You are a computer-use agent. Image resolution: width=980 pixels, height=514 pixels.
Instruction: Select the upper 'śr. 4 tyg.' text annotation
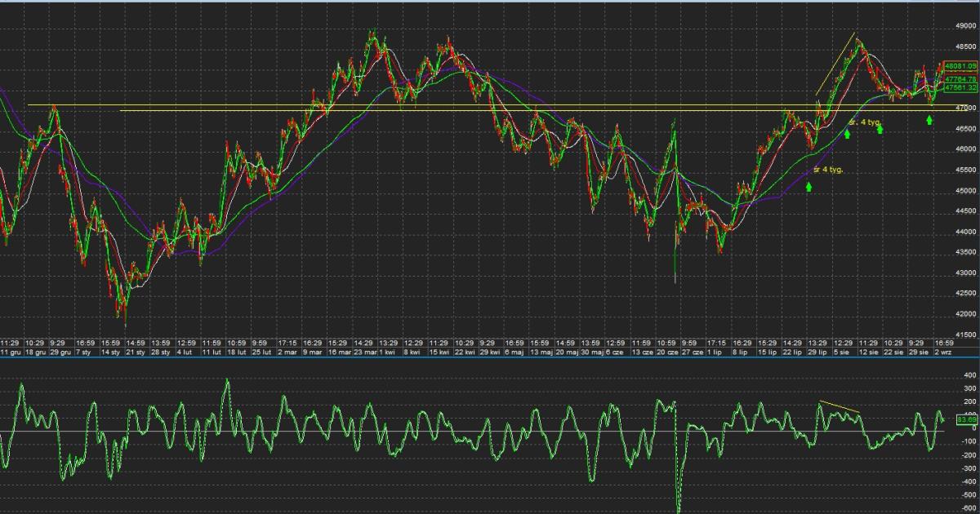click(865, 122)
